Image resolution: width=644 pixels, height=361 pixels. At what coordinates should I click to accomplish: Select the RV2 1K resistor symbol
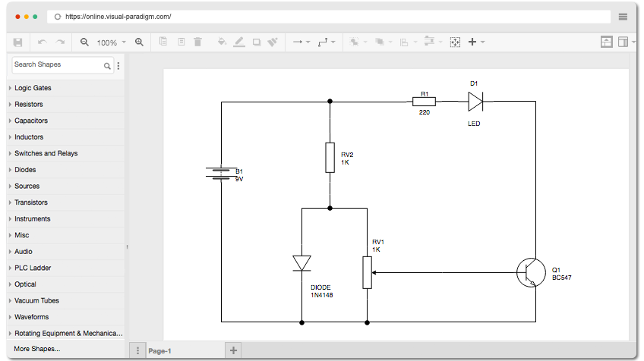point(330,158)
